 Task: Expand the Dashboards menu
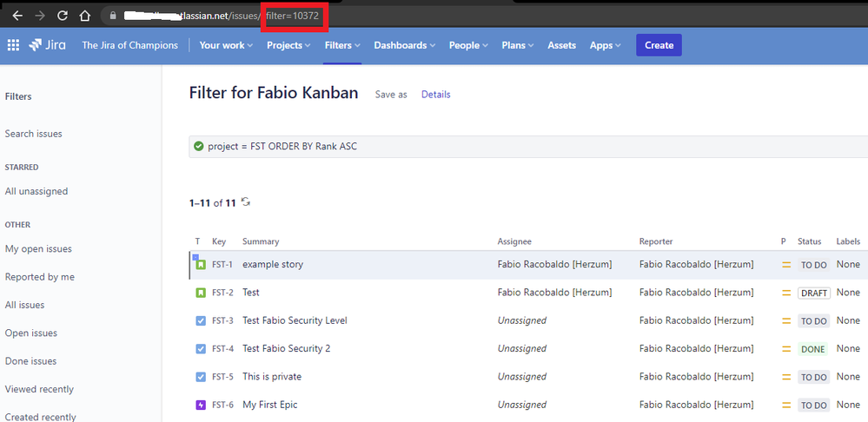click(x=404, y=45)
